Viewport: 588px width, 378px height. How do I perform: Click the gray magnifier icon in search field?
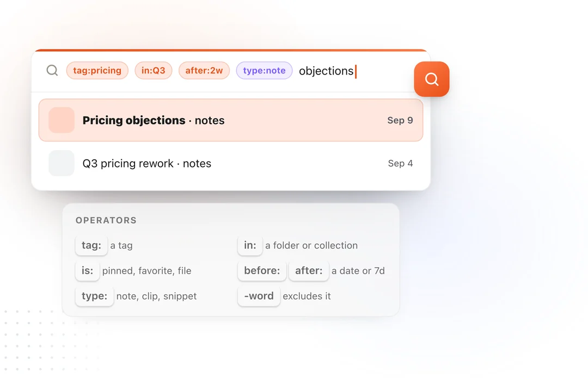52,70
